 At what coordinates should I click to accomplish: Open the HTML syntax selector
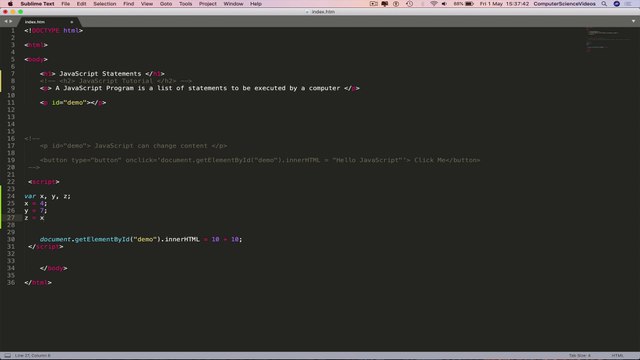coord(618,356)
